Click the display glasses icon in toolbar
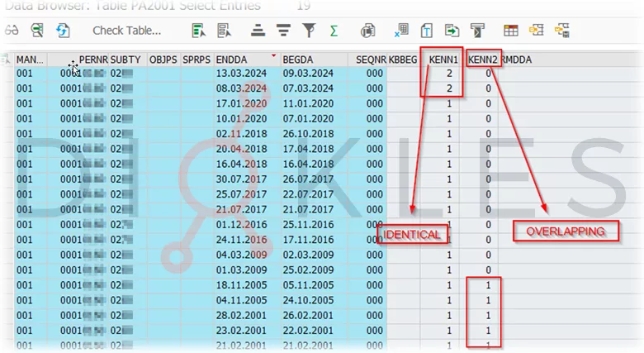 (x=12, y=31)
